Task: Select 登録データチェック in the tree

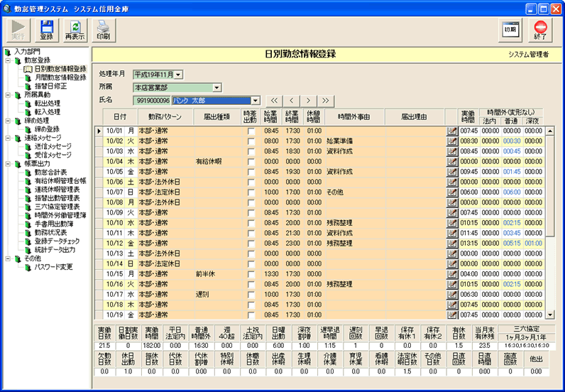Action: (57, 241)
